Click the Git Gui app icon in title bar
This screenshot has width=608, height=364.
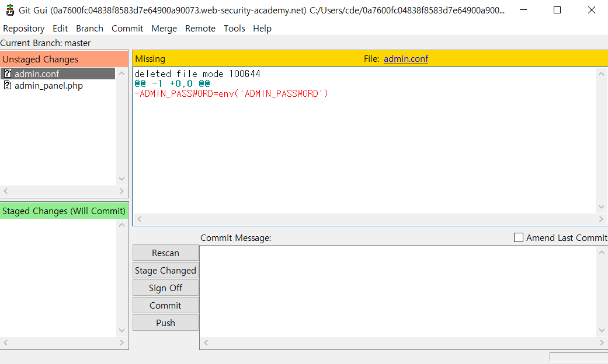click(10, 10)
